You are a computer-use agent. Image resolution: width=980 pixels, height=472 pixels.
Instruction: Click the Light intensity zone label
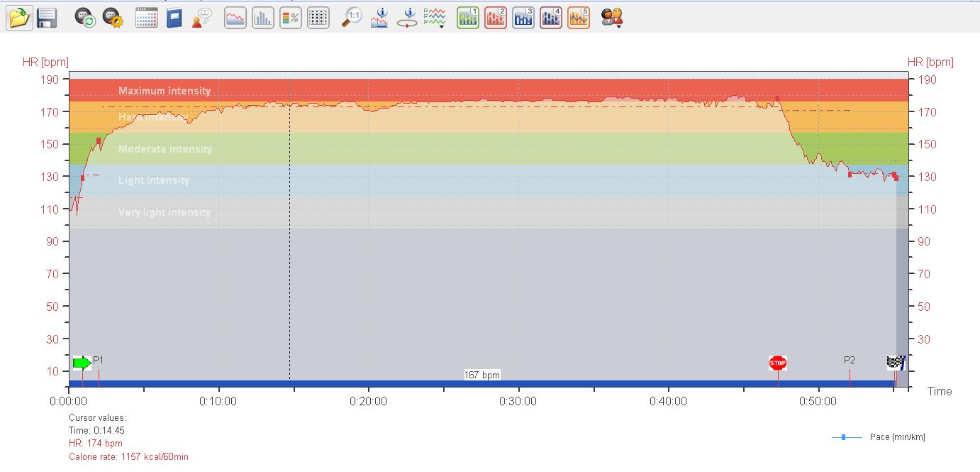point(154,180)
